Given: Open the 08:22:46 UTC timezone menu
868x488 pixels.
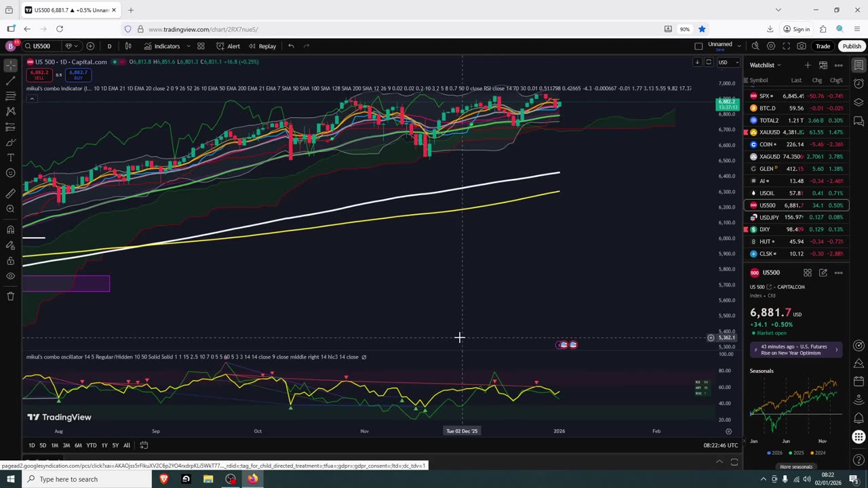Looking at the screenshot, I should tap(721, 445).
